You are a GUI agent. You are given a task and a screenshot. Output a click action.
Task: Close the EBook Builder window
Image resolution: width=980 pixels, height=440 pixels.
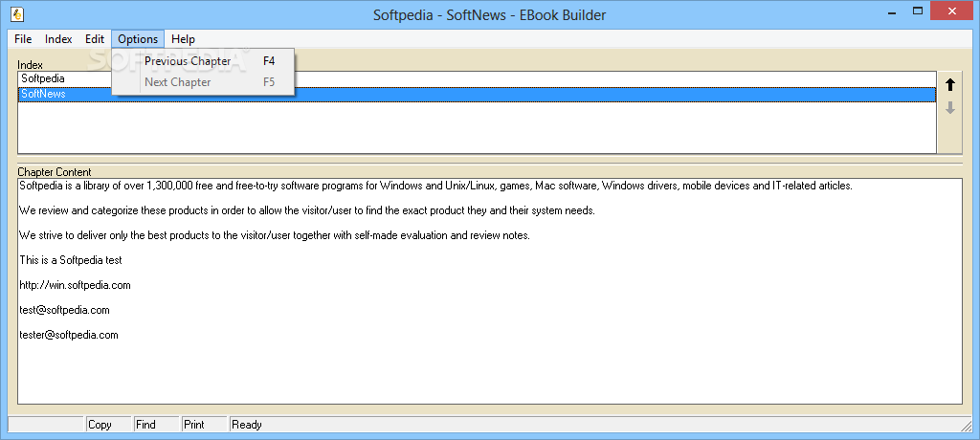click(x=952, y=11)
